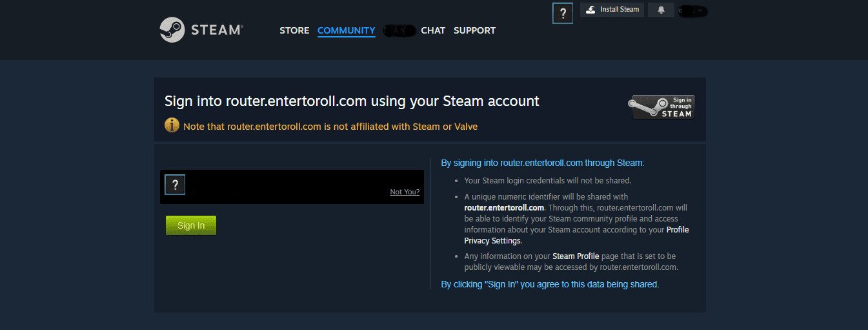The width and height of the screenshot is (868, 330).
Task: Click the Install Steam button
Action: click(612, 10)
